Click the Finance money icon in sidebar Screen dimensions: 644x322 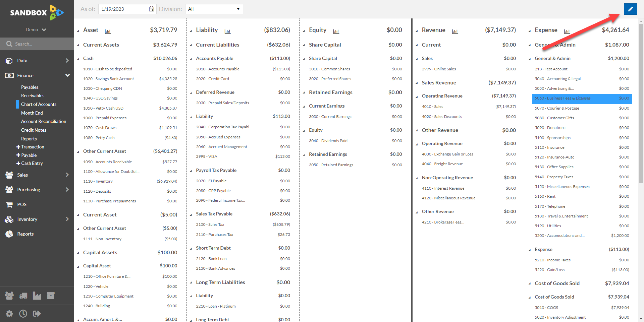pos(9,75)
